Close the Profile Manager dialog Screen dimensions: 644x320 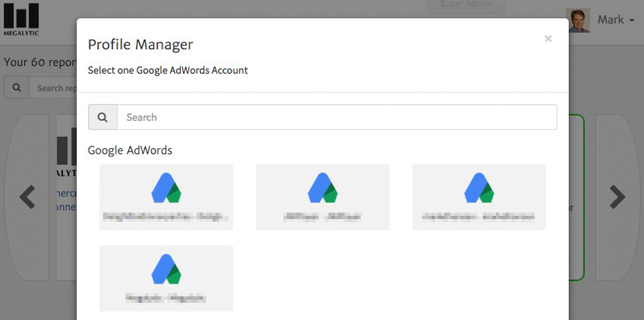pos(548,39)
